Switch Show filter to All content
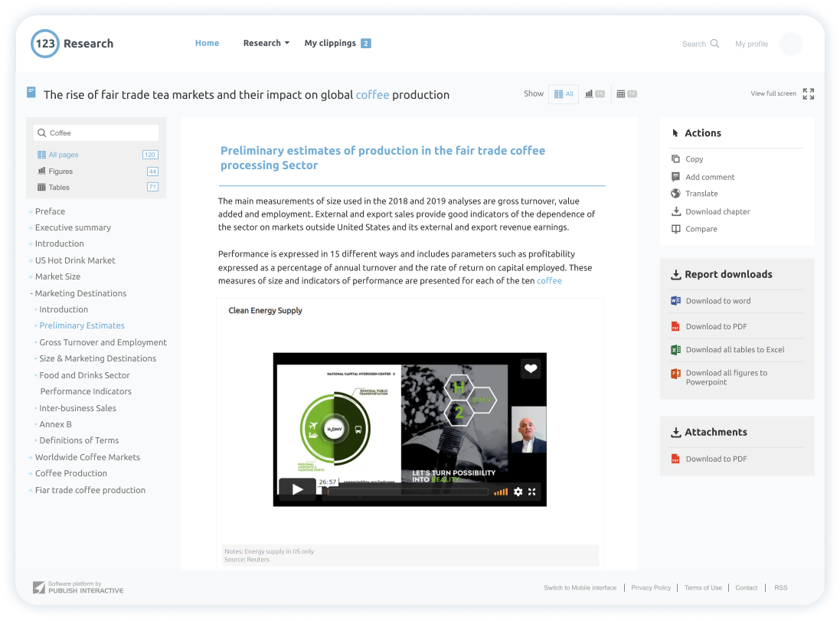The image size is (840, 621). (563, 93)
